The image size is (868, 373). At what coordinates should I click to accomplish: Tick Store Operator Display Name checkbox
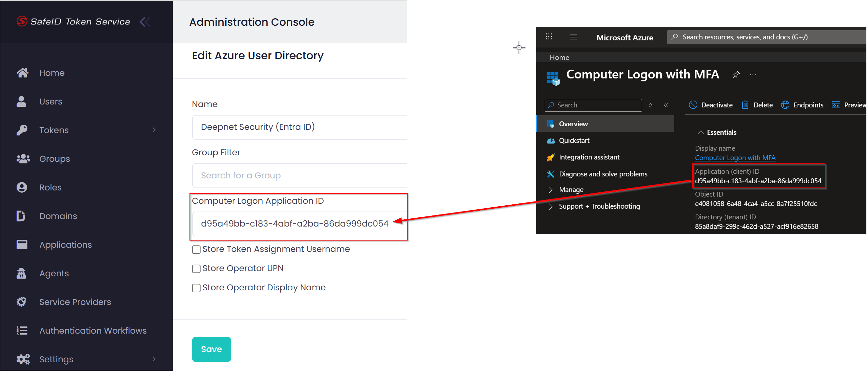coord(196,288)
